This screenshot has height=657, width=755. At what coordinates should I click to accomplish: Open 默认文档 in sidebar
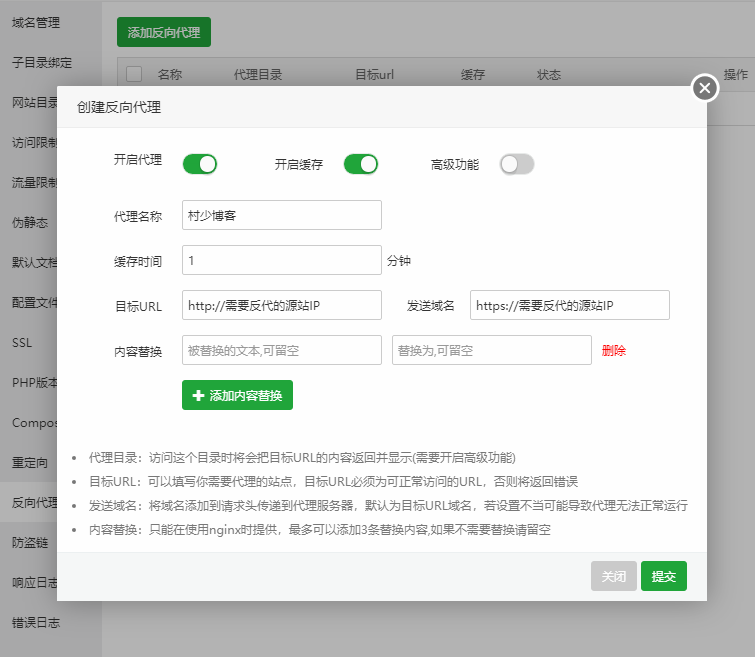pyautogui.click(x=35, y=263)
